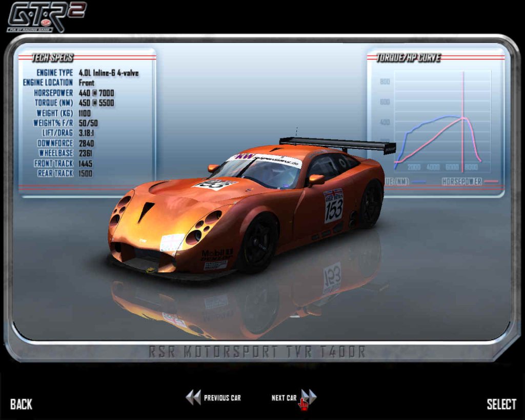
Task: Click the ENGINE TYPE value 4.0L Inline-6 4-valve
Action: click(109, 73)
